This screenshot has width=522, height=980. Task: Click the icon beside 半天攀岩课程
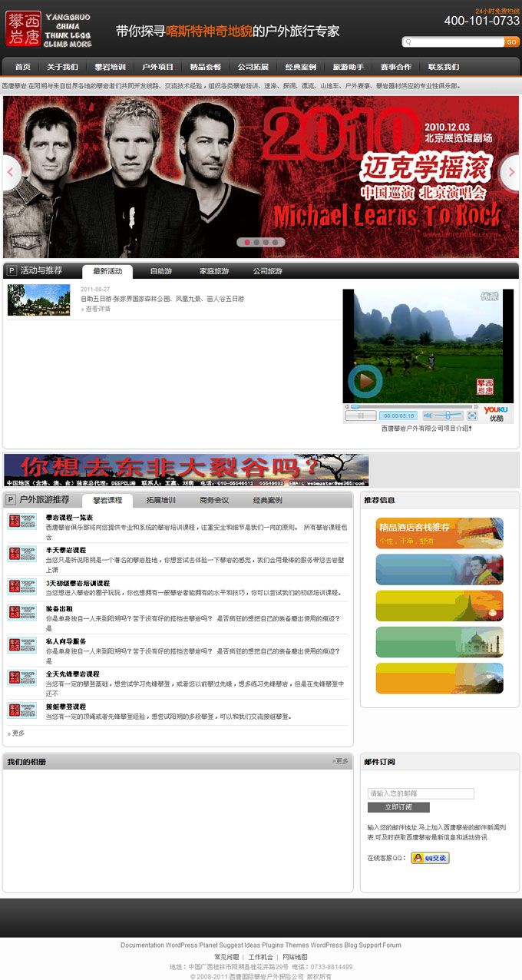(22, 555)
